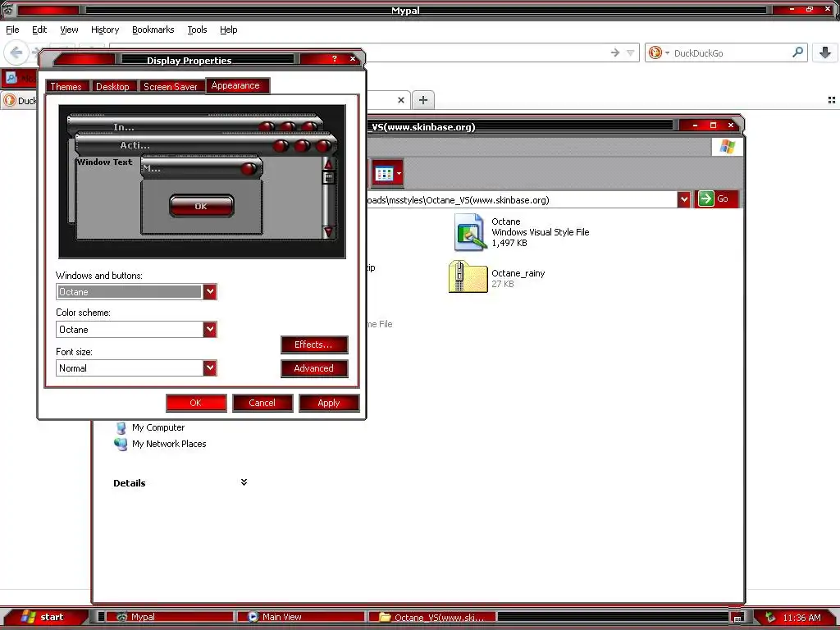Open the Color scheme dropdown
Screen dimensions: 840x630
pos(210,329)
